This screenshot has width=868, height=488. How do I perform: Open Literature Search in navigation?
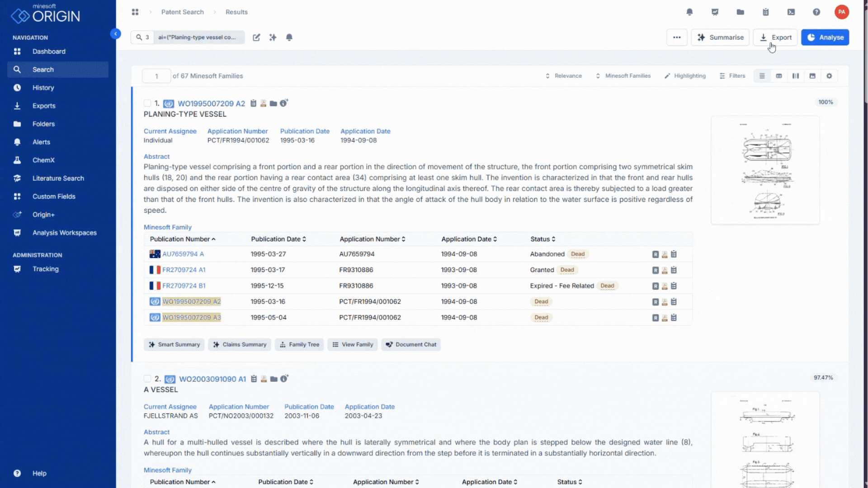[58, 178]
